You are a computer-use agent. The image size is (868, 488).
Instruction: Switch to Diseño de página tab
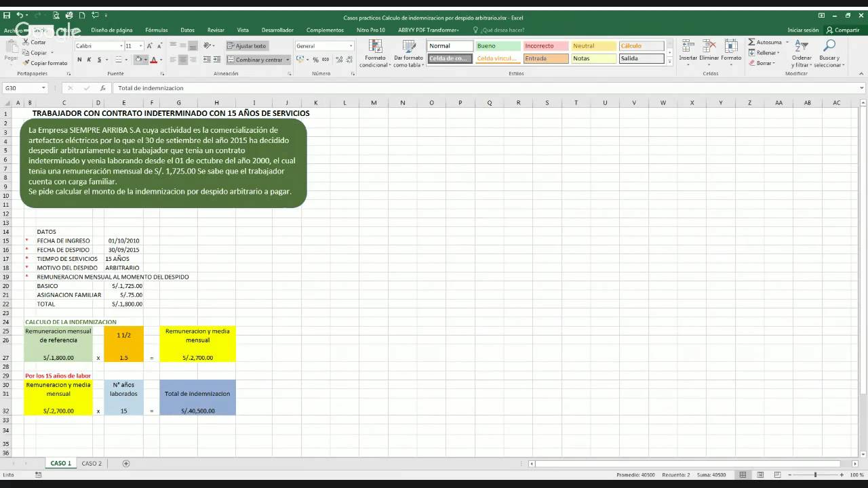tap(112, 30)
